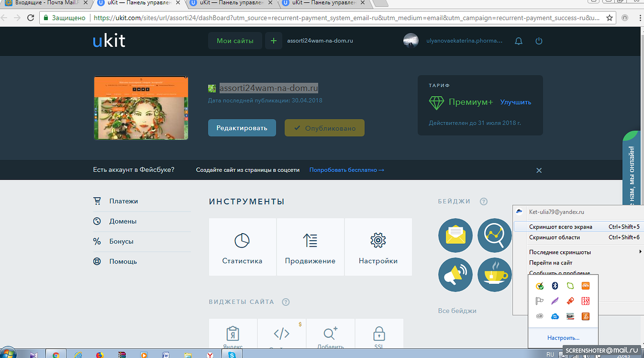Switch to Входящие Почта Mail tab
Image resolution: width=644 pixels, height=358 pixels.
click(x=46, y=3)
